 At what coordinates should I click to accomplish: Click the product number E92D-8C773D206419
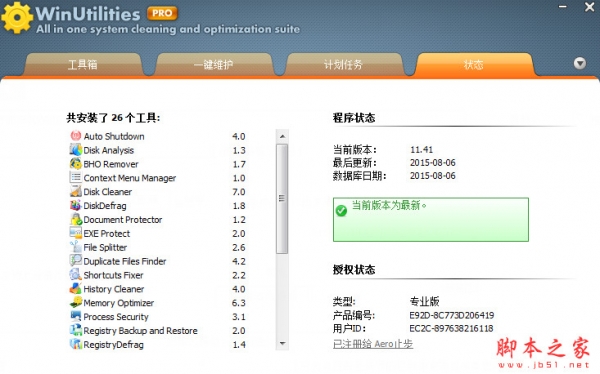coord(452,315)
